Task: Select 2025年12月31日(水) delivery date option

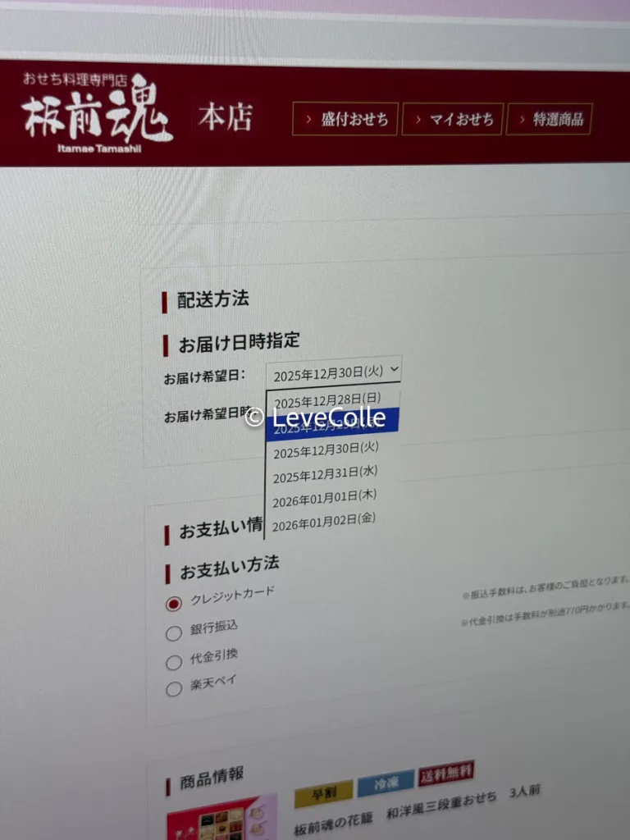Action: [x=325, y=473]
